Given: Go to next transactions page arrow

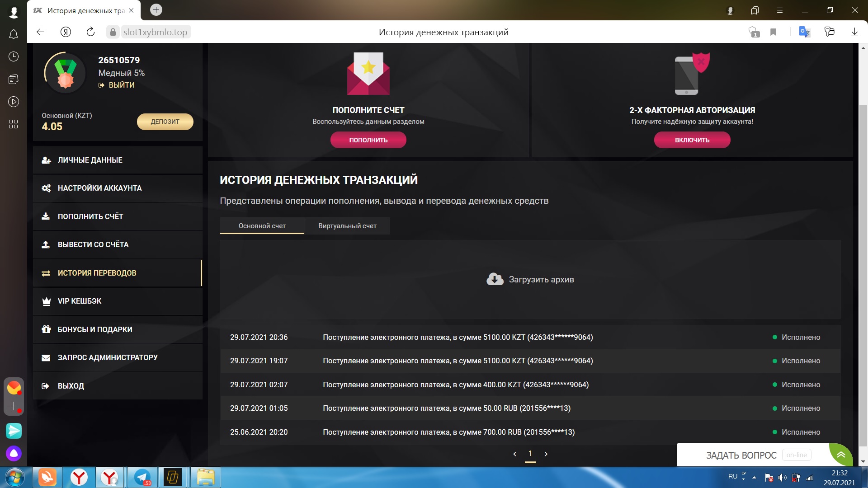Looking at the screenshot, I should [x=546, y=454].
